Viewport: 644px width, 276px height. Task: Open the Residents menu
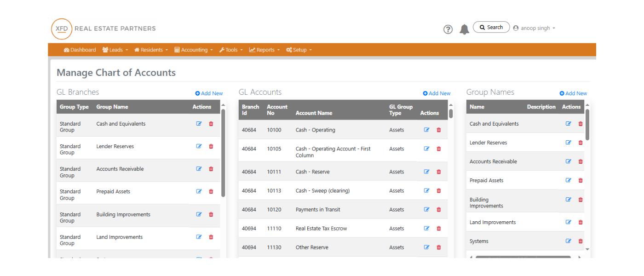pyautogui.click(x=151, y=50)
